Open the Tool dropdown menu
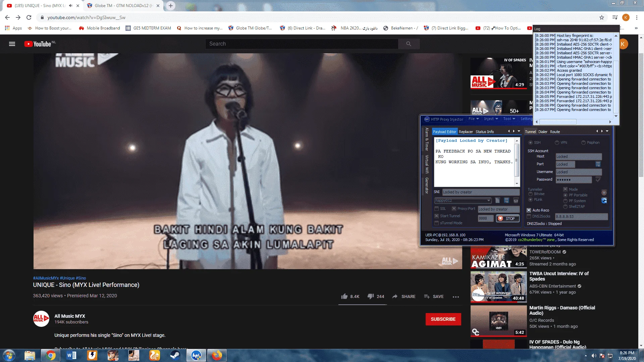Image resolution: width=644 pixels, height=362 pixels. (x=509, y=119)
